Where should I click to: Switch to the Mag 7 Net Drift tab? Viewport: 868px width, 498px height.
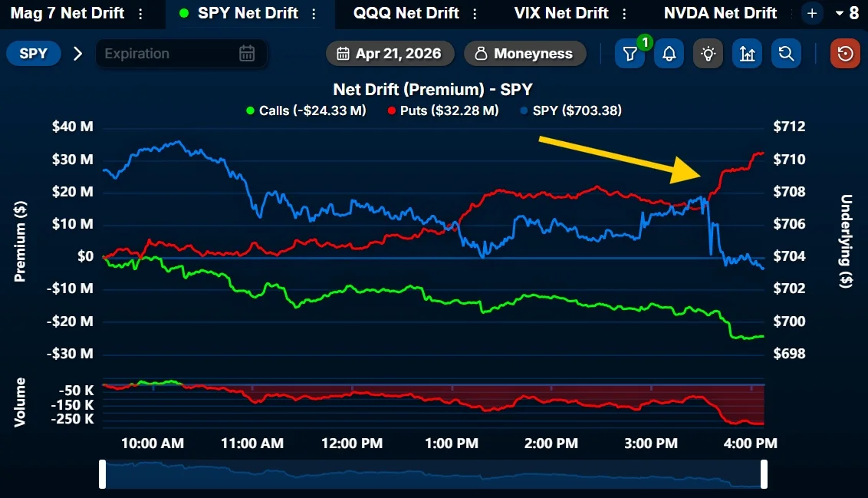[67, 13]
